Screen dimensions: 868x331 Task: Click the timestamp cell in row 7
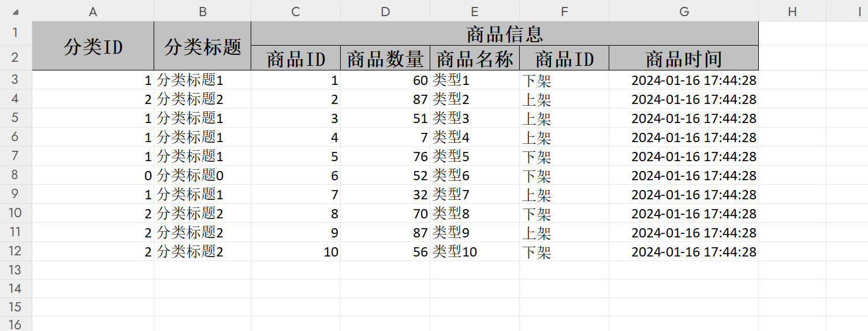point(684,156)
